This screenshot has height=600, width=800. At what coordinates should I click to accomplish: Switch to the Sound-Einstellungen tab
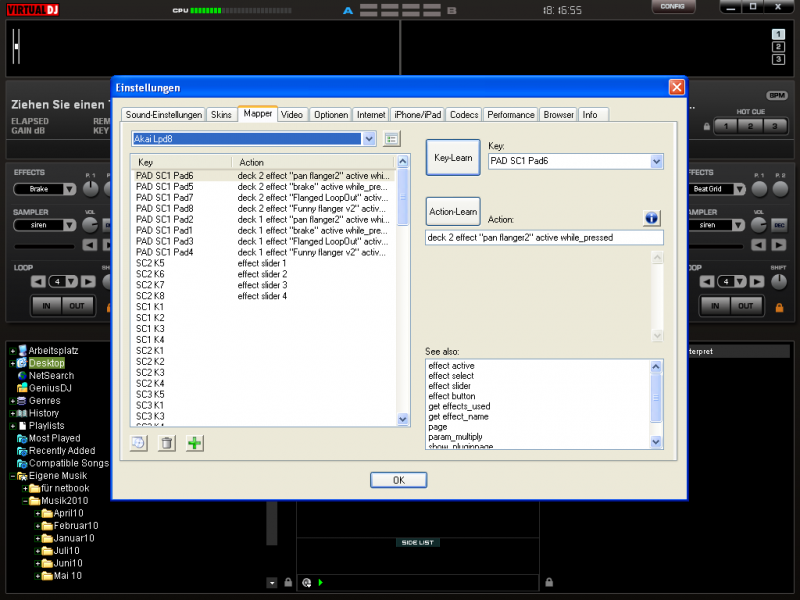click(165, 115)
